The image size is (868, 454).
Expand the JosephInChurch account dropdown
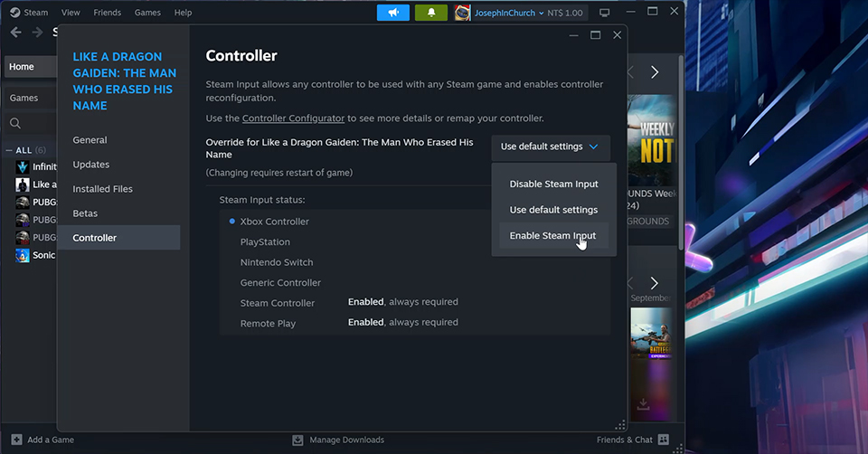point(541,14)
